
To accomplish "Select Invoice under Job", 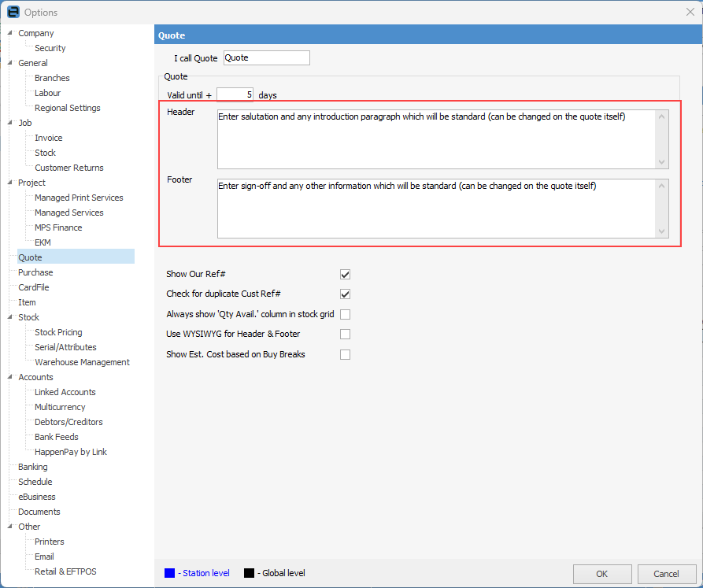I will [49, 138].
